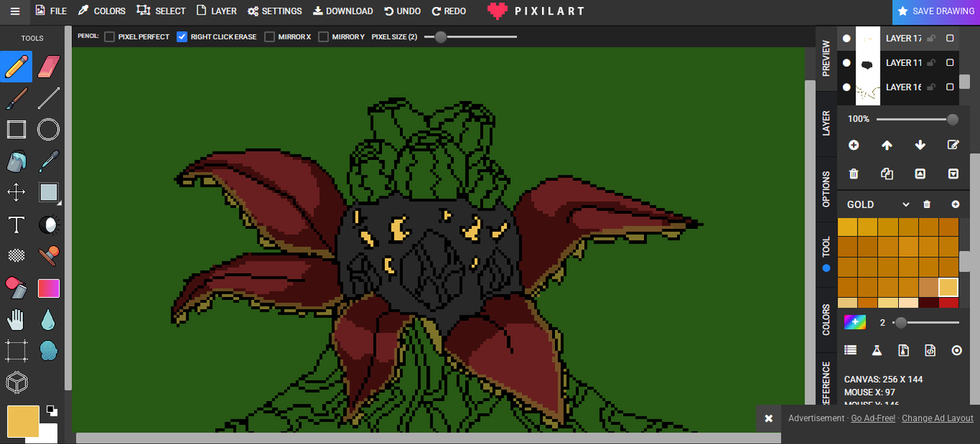The height and width of the screenshot is (444, 980).
Task: Pick the Selection tool in the tools panel
Action: [48, 192]
